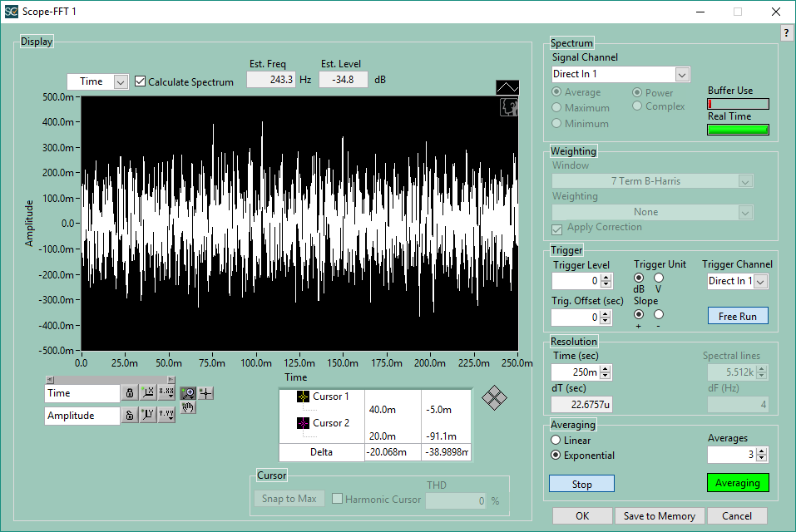Click the Est. Freq 243.3 value
Viewport: 796px width, 532px height.
[x=271, y=80]
